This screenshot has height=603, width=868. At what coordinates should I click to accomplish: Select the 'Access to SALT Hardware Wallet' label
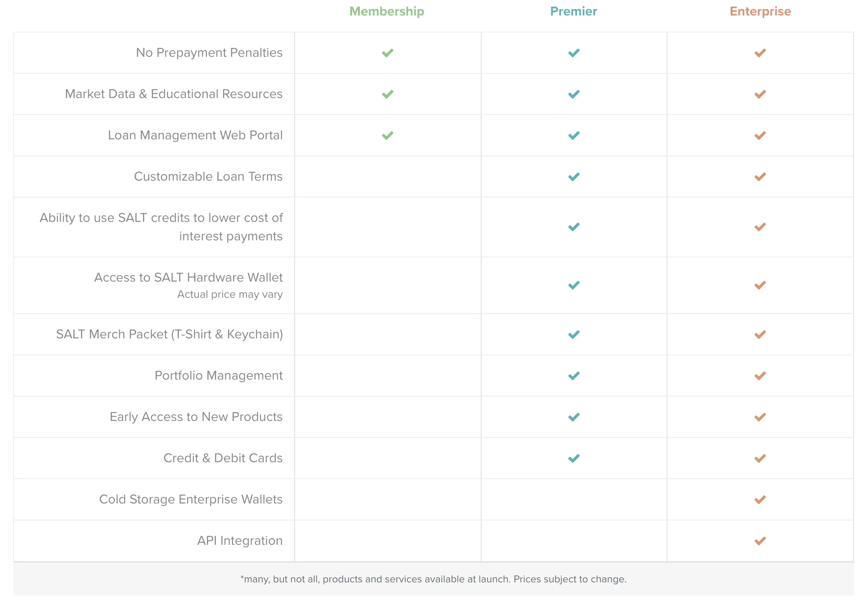[x=188, y=277]
